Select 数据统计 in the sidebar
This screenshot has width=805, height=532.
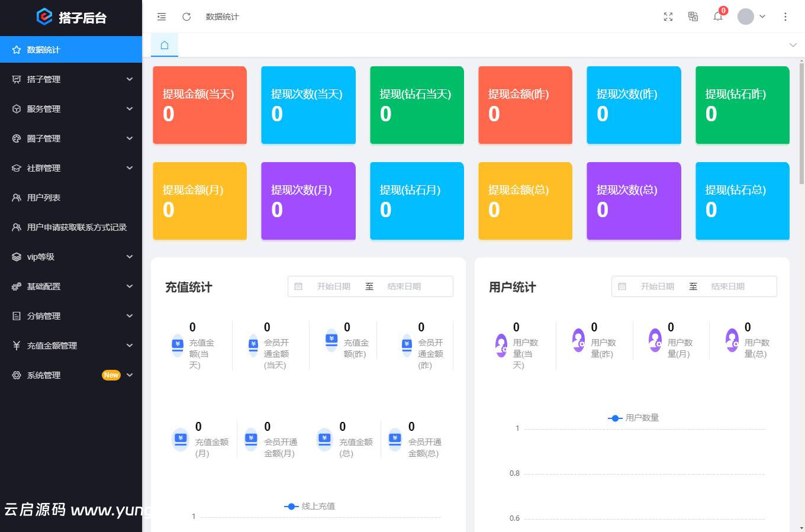click(x=71, y=50)
